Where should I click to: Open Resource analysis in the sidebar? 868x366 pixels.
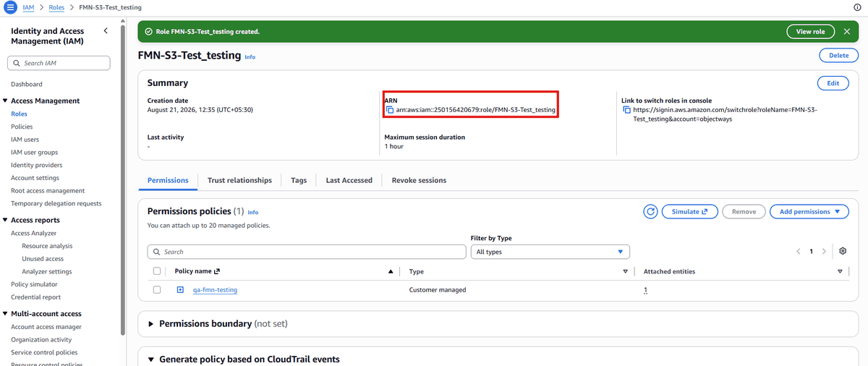pos(47,246)
